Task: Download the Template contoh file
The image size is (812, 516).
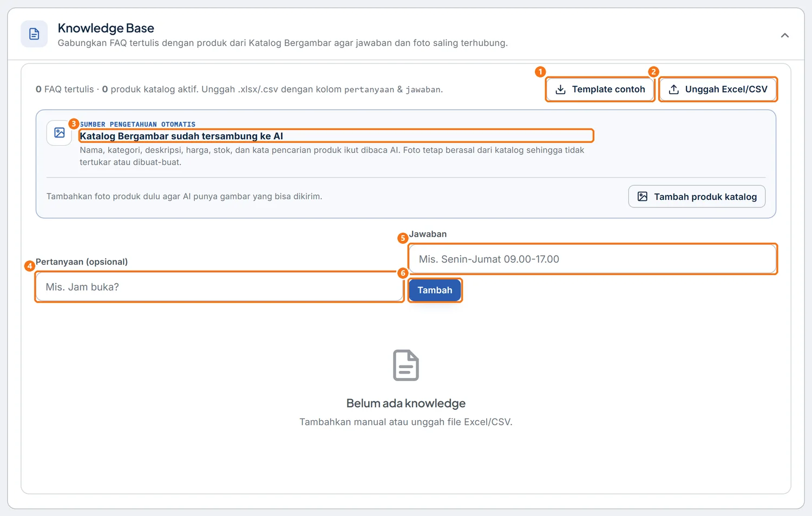Action: click(600, 89)
